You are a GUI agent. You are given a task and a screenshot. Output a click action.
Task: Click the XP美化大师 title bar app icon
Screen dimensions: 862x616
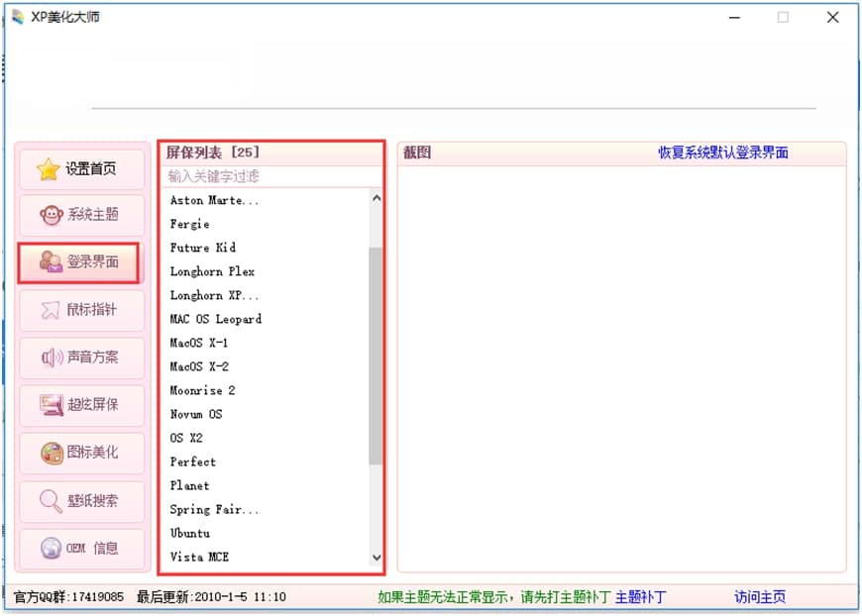pyautogui.click(x=18, y=17)
